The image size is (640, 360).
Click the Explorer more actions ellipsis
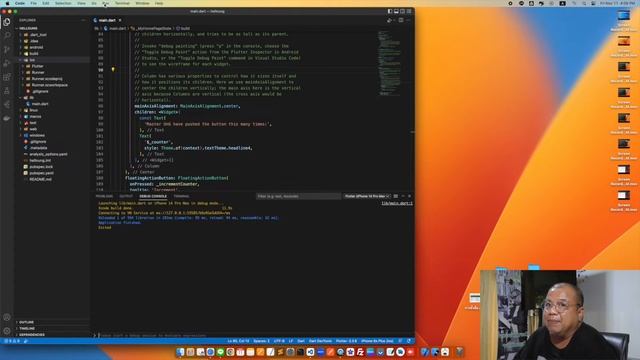tap(84, 20)
